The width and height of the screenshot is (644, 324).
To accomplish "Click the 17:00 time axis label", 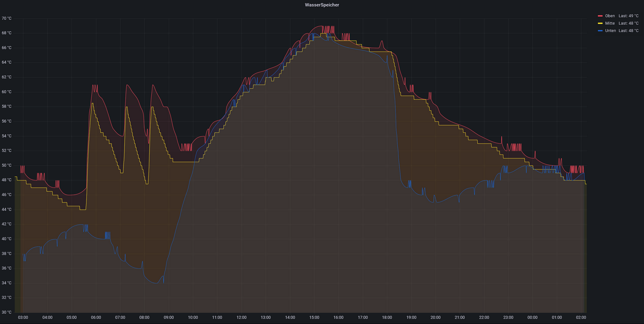I will 363,318.
